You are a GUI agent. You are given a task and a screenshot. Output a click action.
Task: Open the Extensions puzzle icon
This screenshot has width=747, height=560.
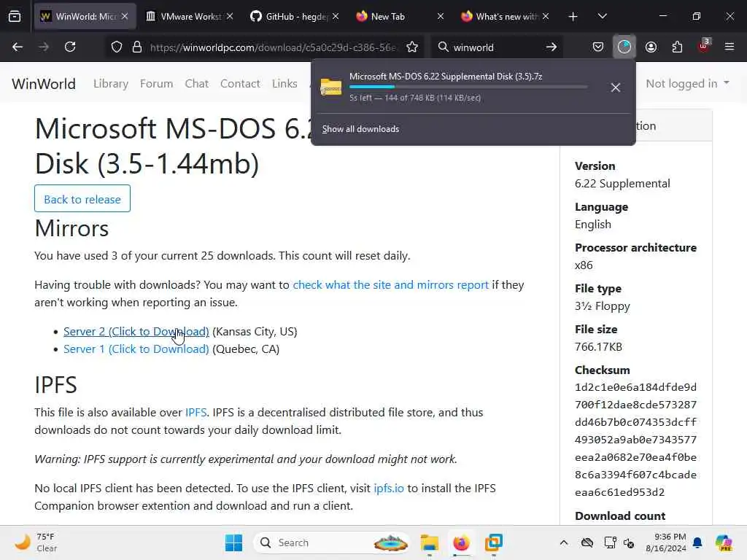tap(677, 47)
